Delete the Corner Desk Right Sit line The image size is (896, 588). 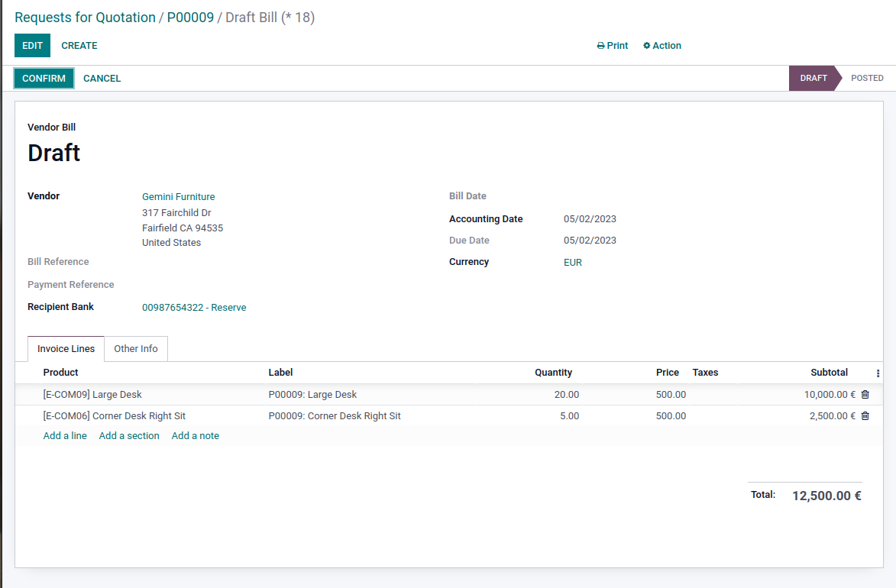[865, 416]
